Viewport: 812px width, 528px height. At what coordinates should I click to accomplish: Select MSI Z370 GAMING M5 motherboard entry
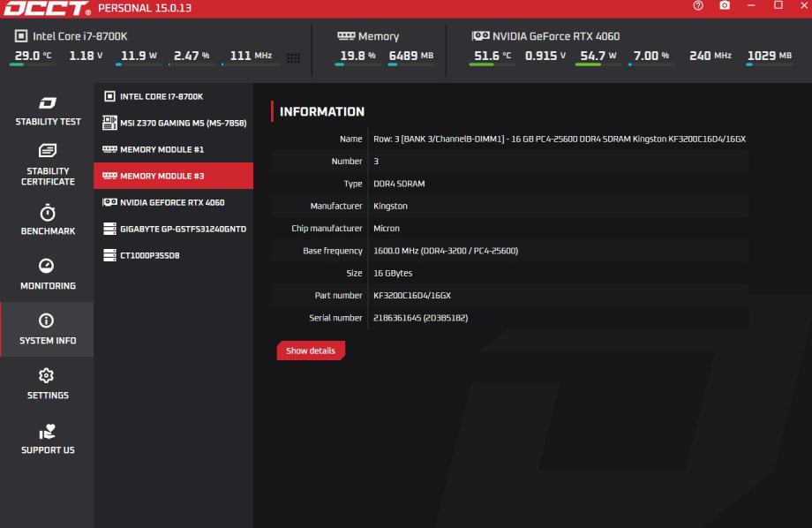coord(174,123)
